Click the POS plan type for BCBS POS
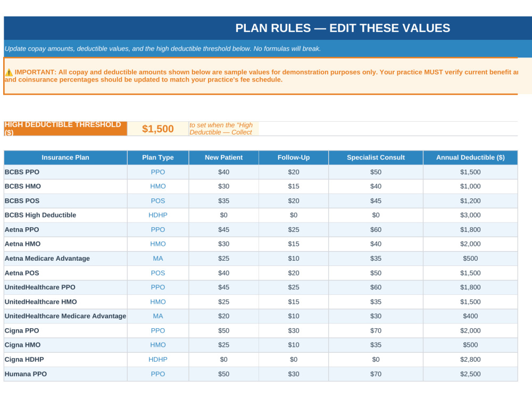 coord(158,201)
